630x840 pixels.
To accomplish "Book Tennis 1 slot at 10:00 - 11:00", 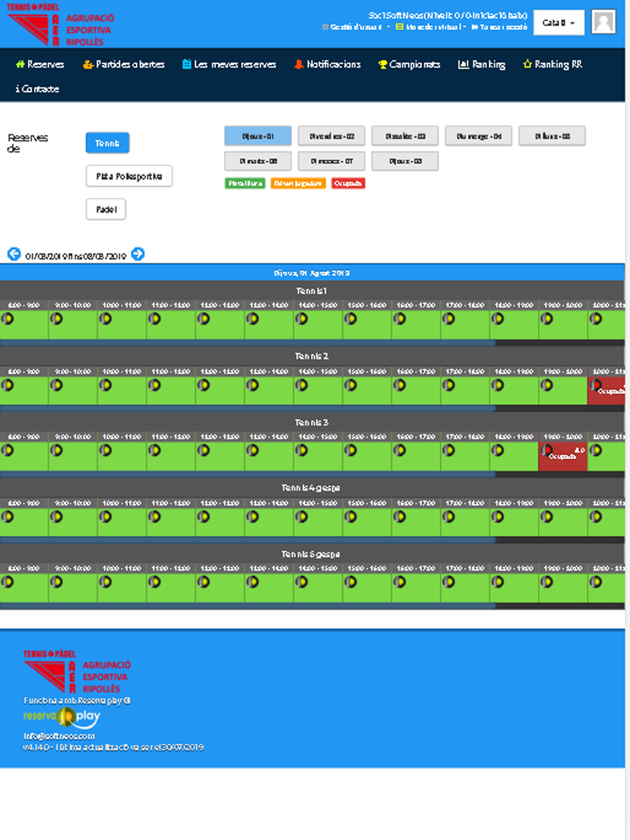I will [x=122, y=325].
